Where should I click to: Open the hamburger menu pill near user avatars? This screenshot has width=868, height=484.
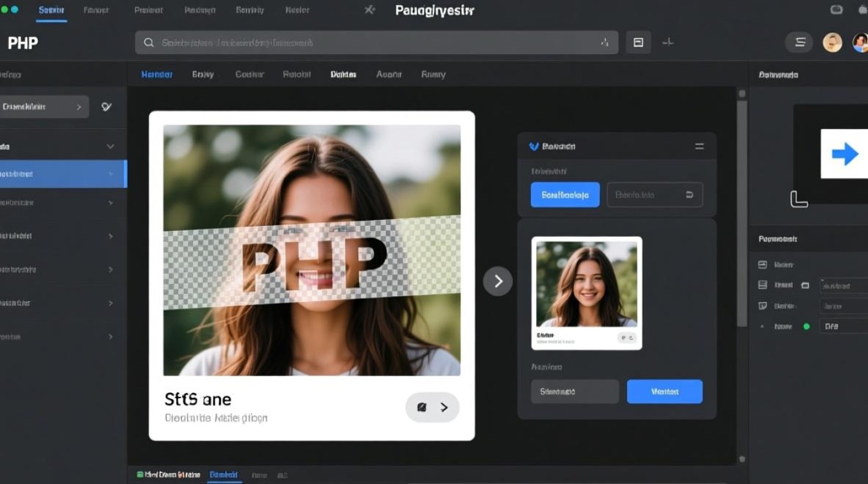pyautogui.click(x=800, y=43)
